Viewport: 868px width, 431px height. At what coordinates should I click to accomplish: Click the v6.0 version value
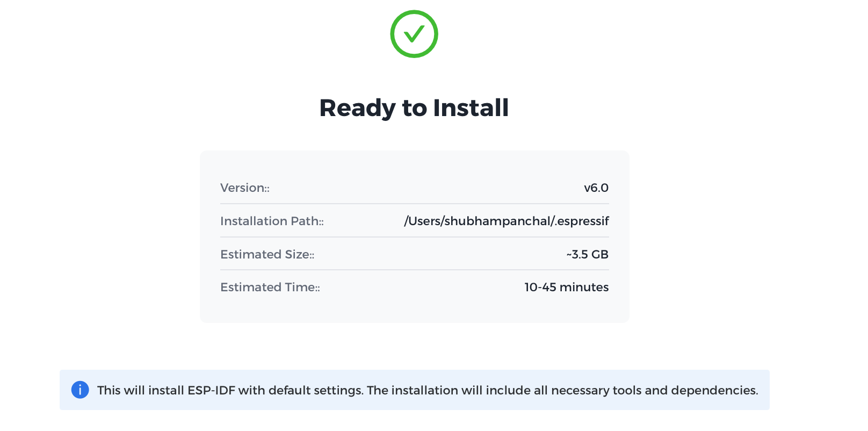tap(596, 188)
